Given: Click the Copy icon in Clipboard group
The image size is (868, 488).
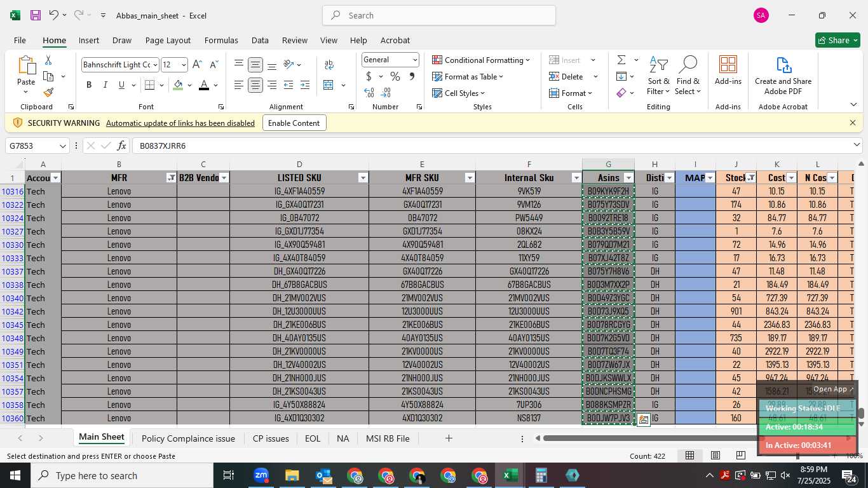Looking at the screenshot, I should [x=48, y=76].
